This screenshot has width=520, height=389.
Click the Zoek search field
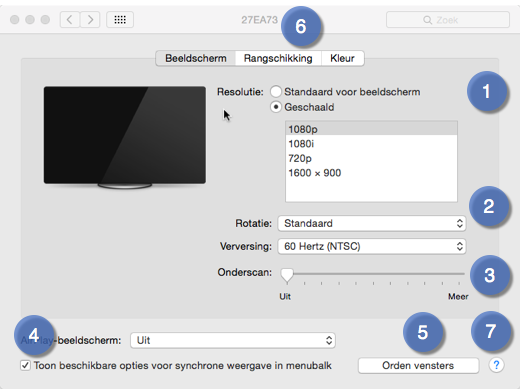(448, 20)
